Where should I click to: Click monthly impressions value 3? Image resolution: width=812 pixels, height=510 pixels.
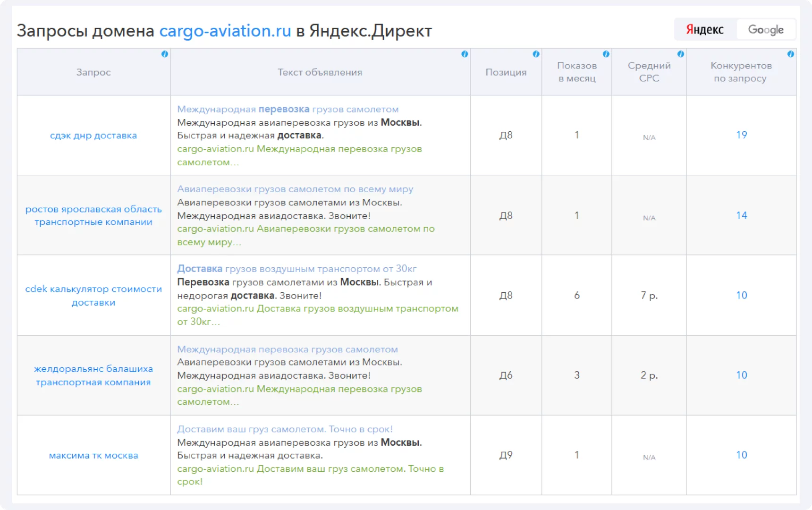577,375
